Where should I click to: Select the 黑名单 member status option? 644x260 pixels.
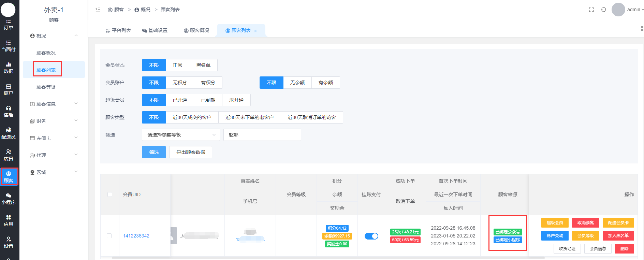(x=203, y=65)
